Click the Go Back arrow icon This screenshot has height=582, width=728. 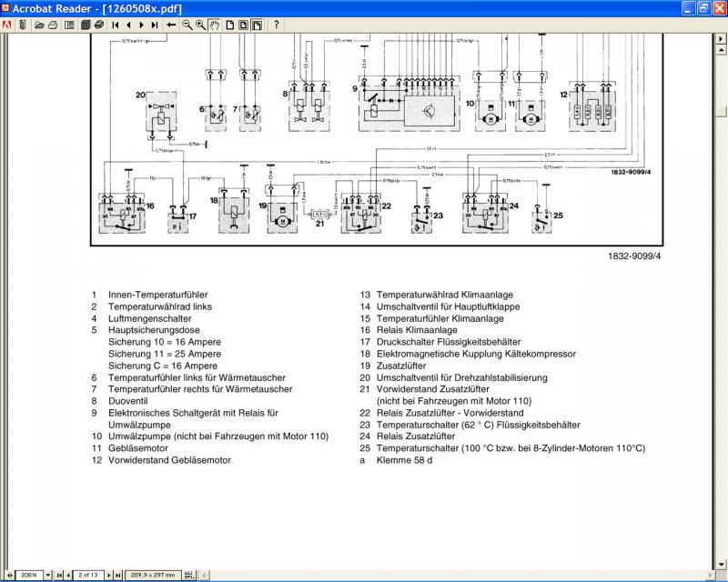171,25
